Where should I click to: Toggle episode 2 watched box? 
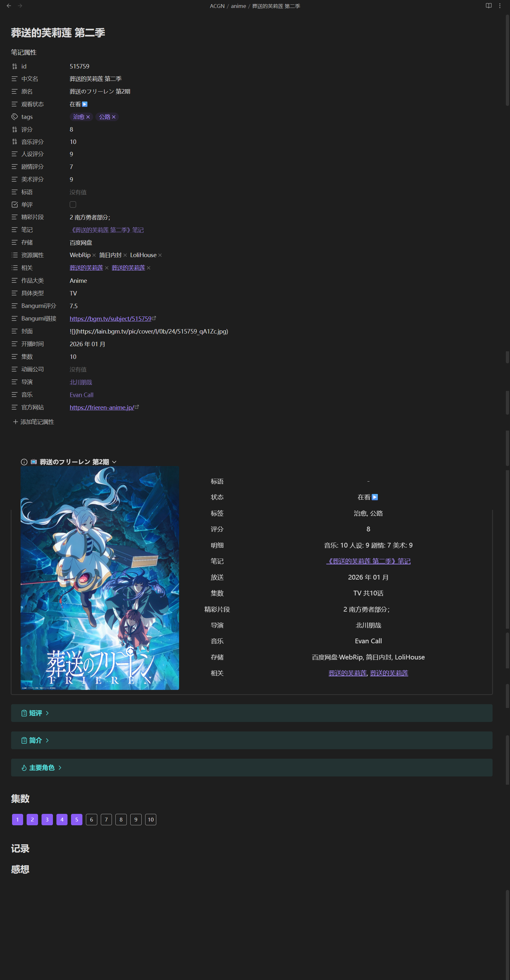point(32,820)
